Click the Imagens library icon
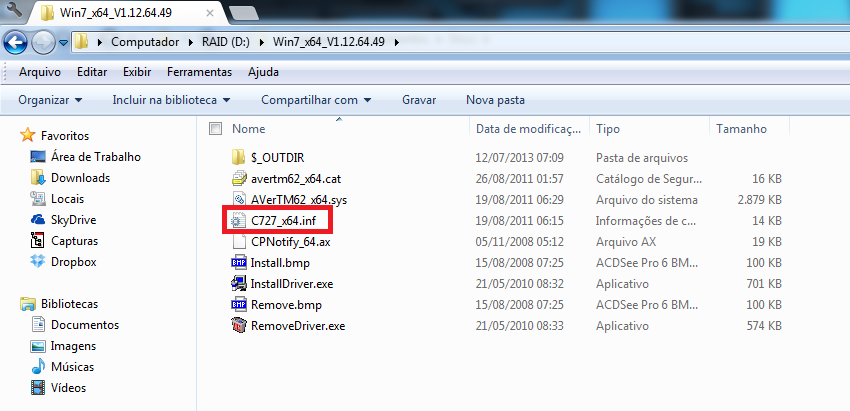Screen dimensions: 850x411 (38, 346)
